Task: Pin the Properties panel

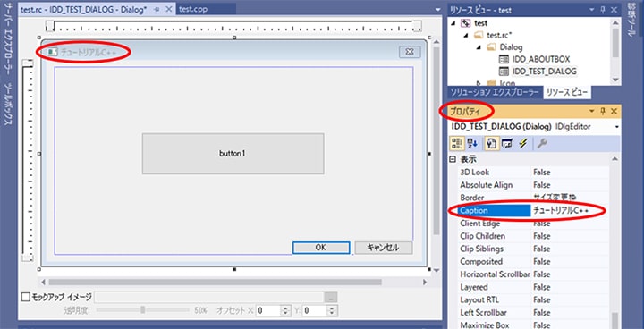Action: point(603,111)
